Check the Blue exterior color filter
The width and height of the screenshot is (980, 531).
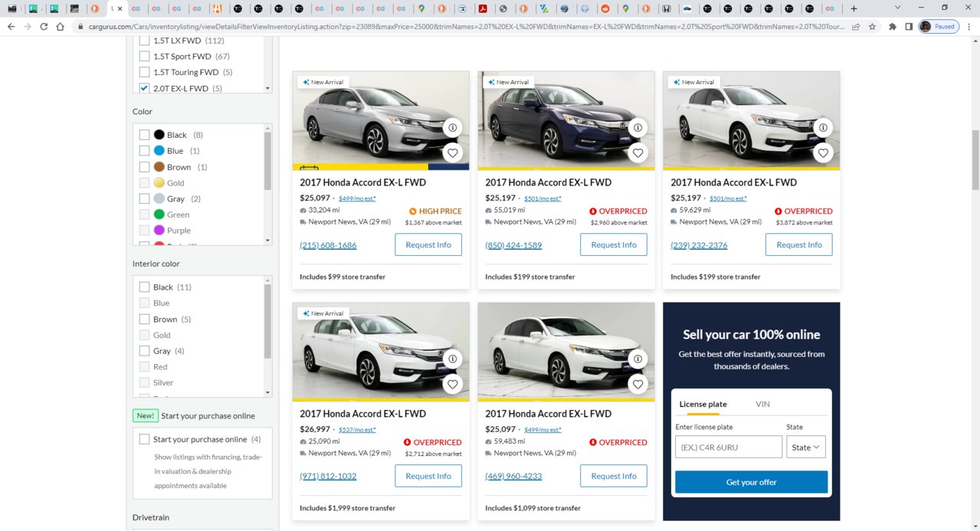click(144, 151)
